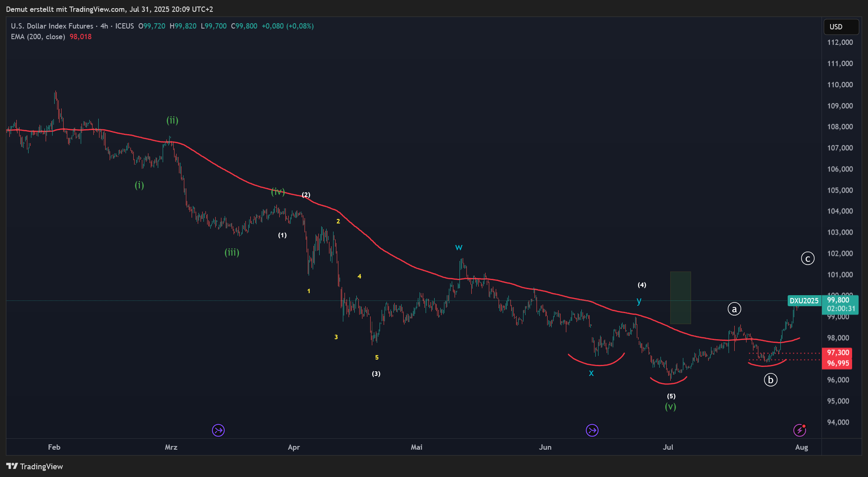Select the green '(v)' wave label
This screenshot has height=477, width=868.
[x=670, y=406]
